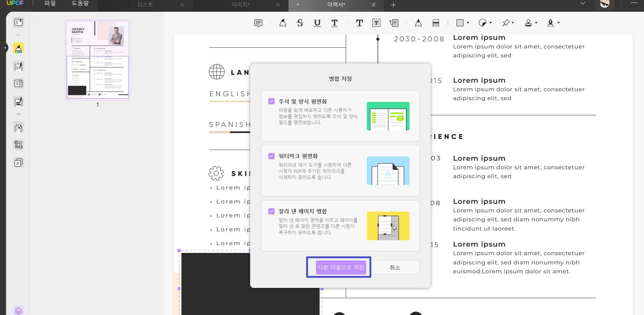Close the 리스트 tab
This screenshot has height=315, width=644.
point(182,5)
